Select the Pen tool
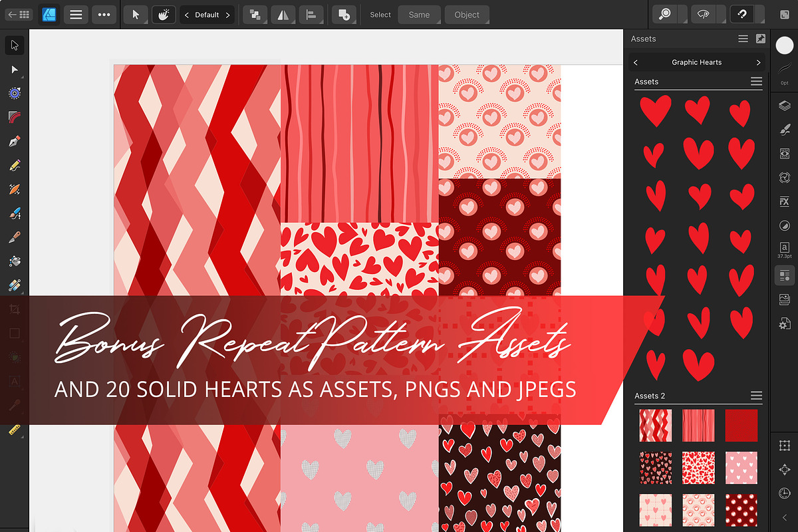The width and height of the screenshot is (798, 532). click(x=15, y=141)
